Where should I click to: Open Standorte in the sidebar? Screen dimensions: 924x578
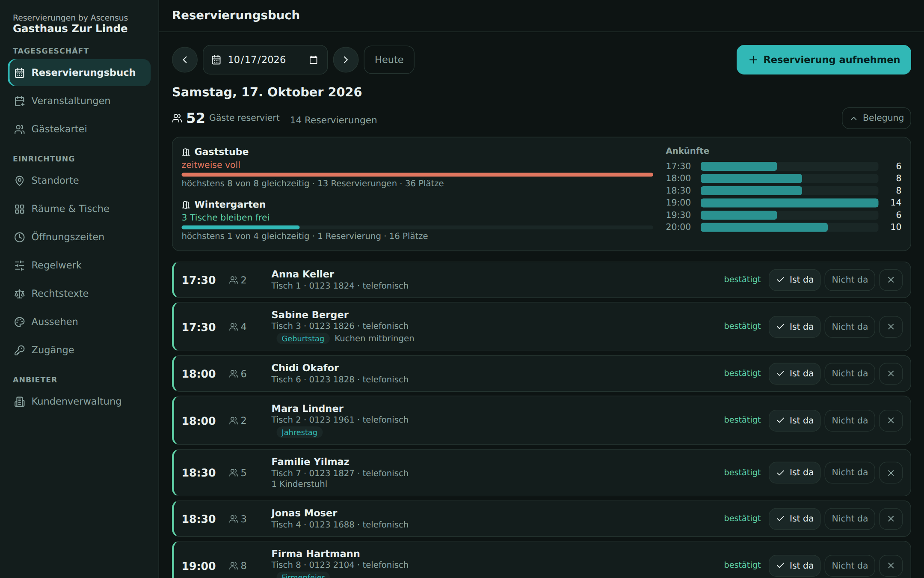[x=79, y=180]
